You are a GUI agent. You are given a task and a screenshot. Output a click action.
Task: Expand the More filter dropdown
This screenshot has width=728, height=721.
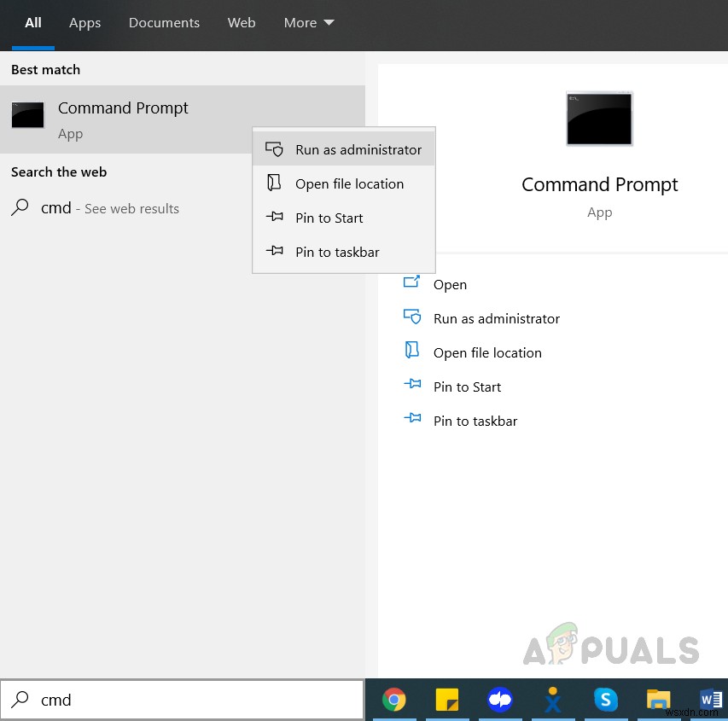tap(308, 23)
